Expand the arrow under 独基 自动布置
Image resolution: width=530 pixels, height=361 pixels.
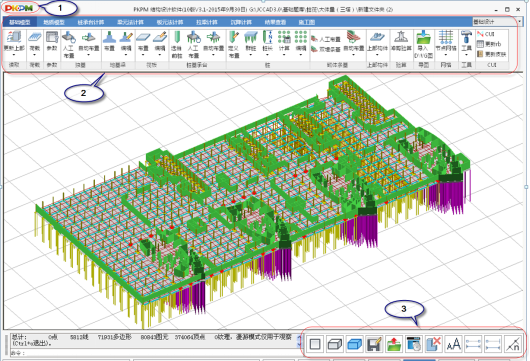click(x=89, y=55)
